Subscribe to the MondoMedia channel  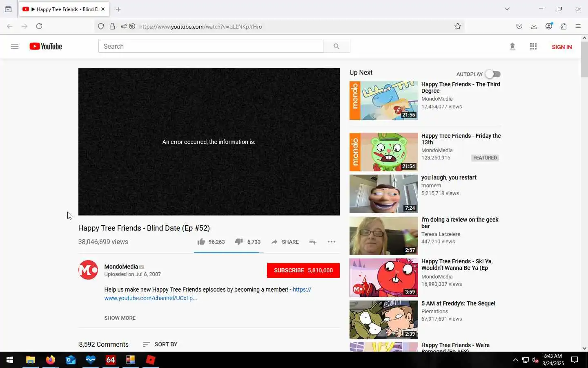[303, 270]
